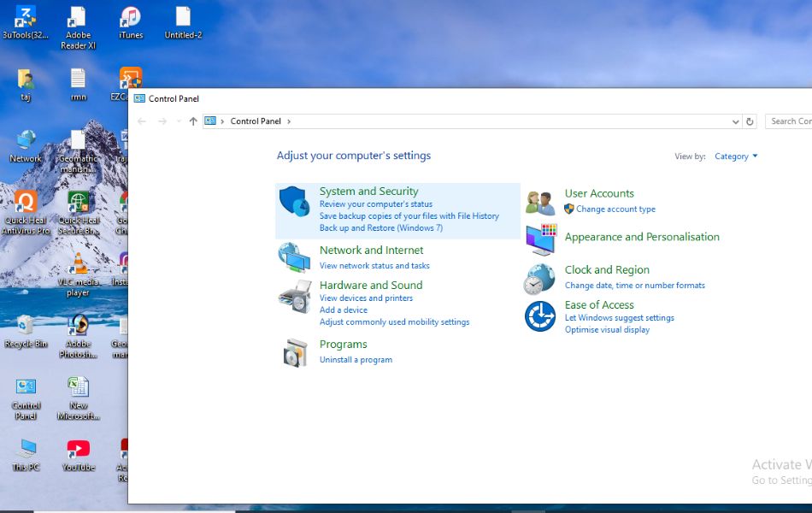
Task: Click View network status and tasks
Action: pos(374,266)
